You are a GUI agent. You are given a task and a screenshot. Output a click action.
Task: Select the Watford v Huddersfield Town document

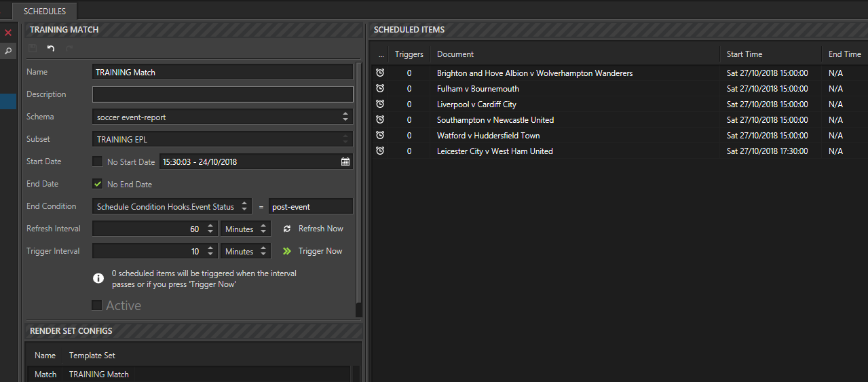point(489,135)
